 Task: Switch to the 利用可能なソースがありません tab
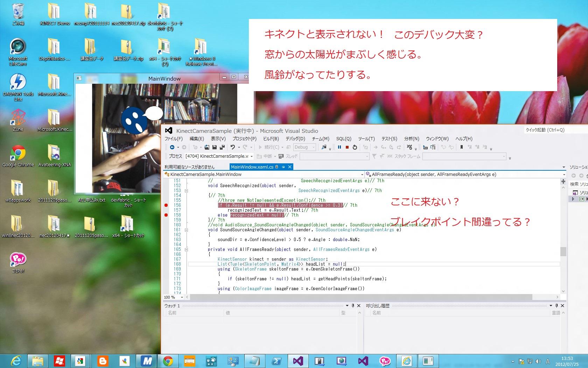point(189,167)
